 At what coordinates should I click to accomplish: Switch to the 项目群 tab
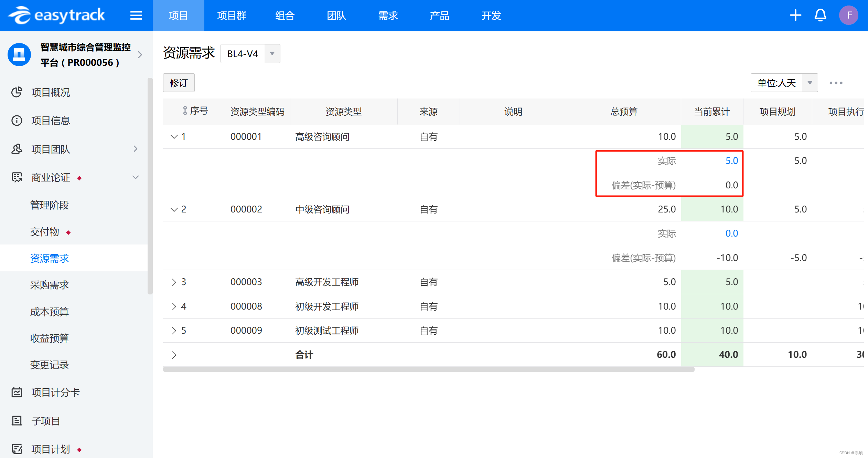pos(232,15)
